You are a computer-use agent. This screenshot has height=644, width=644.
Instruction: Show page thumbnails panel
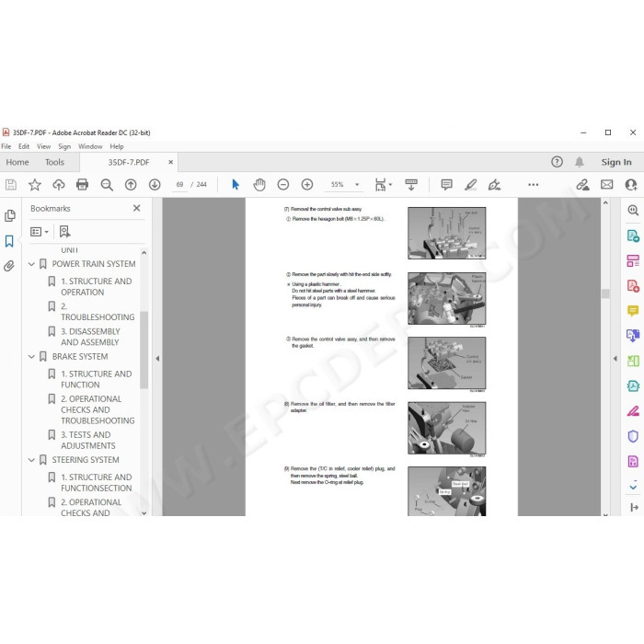(x=10, y=215)
